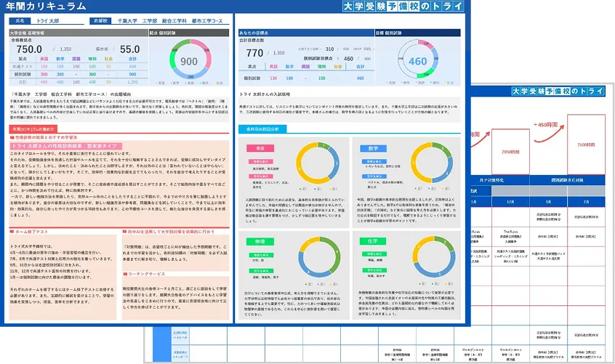Viewport: 615px width, 364px height.
Task: Open the 年間カリキュラムの進め方 section tab
Action: tap(41, 129)
